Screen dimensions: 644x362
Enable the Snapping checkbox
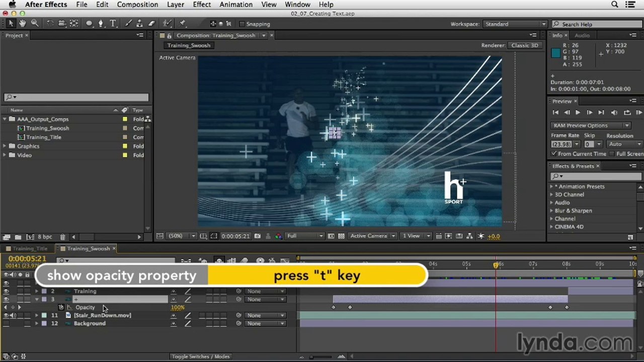(242, 24)
